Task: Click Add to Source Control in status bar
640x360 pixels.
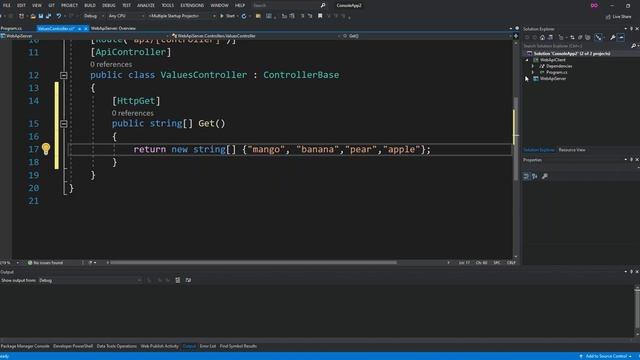Action: pos(606,356)
